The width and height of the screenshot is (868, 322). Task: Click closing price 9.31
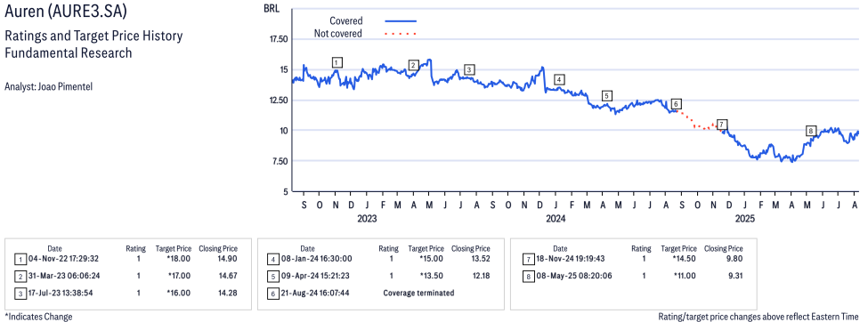pyautogui.click(x=734, y=276)
